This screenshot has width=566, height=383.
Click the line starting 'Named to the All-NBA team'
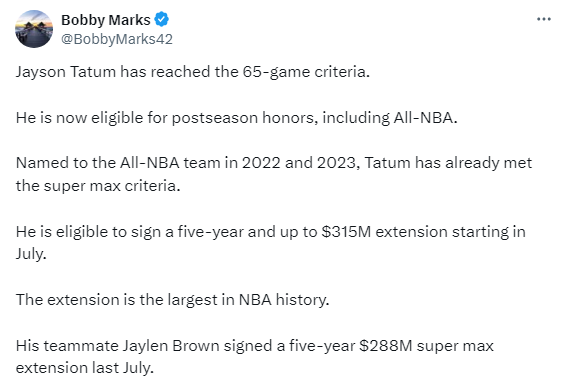coord(274,163)
